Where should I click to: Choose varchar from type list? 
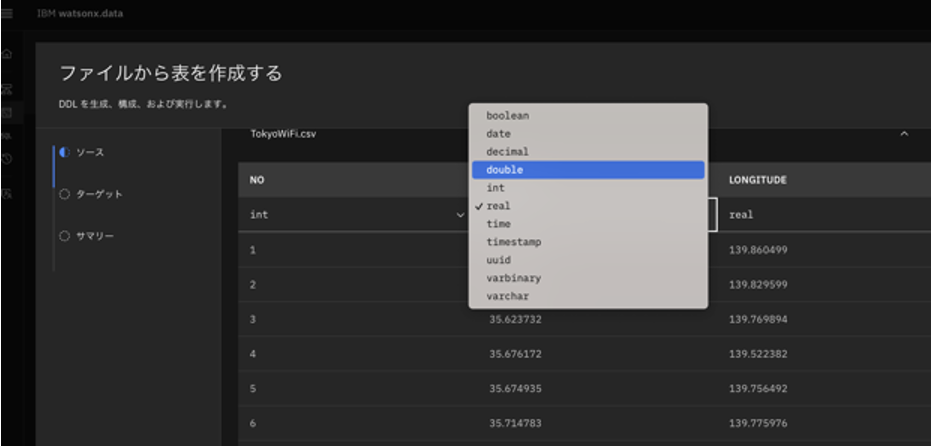click(x=588, y=296)
